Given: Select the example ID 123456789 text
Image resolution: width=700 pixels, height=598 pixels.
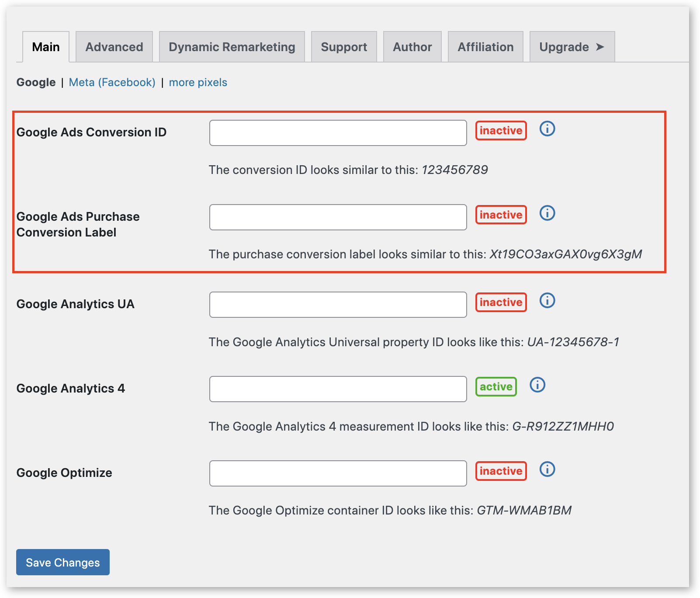Looking at the screenshot, I should [x=455, y=170].
